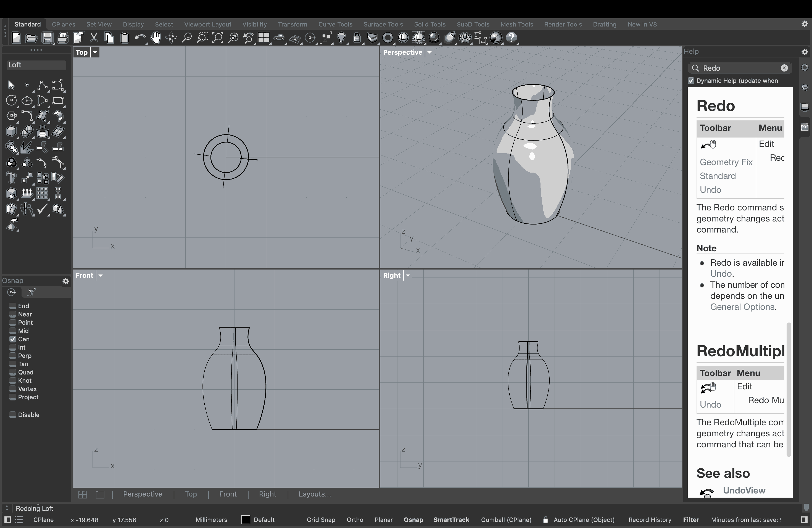This screenshot has height=528, width=812.
Task: Open the Top viewport dropdown menu
Action: [95, 52]
